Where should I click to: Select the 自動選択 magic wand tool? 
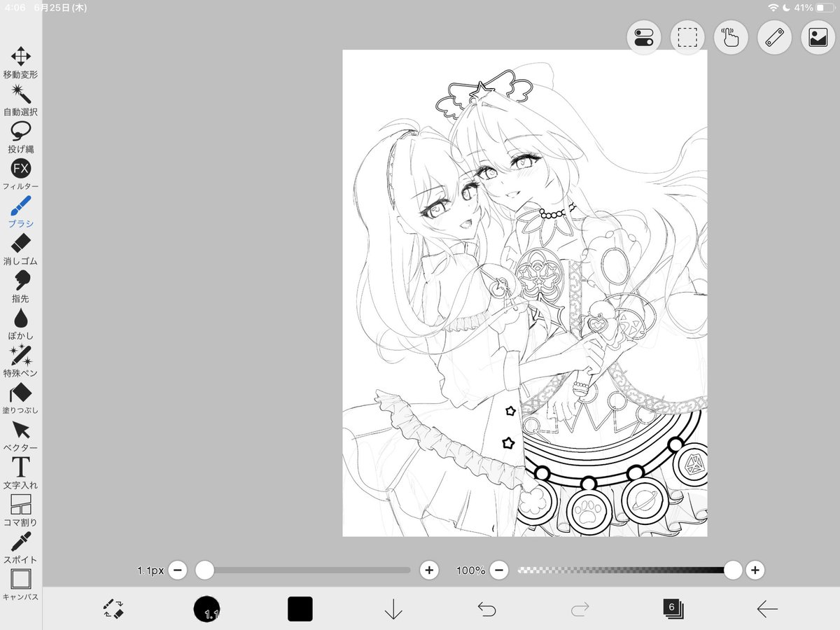tap(21, 100)
